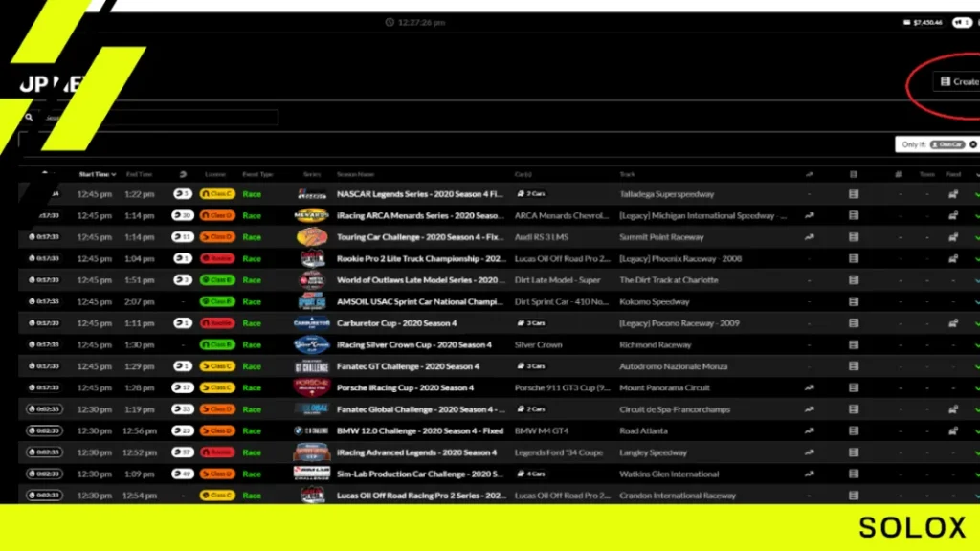The image size is (980, 551).
Task: Click Crandon International Raceway track name
Action: [x=678, y=496]
